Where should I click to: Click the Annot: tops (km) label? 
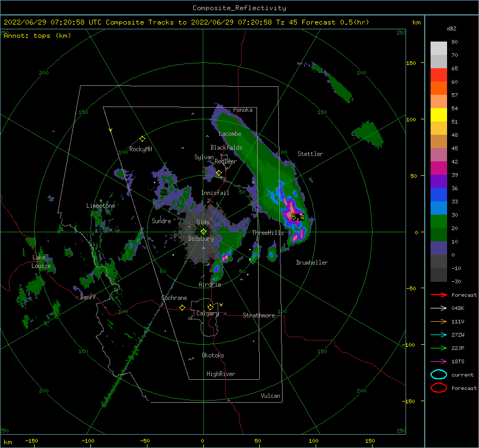[37, 36]
